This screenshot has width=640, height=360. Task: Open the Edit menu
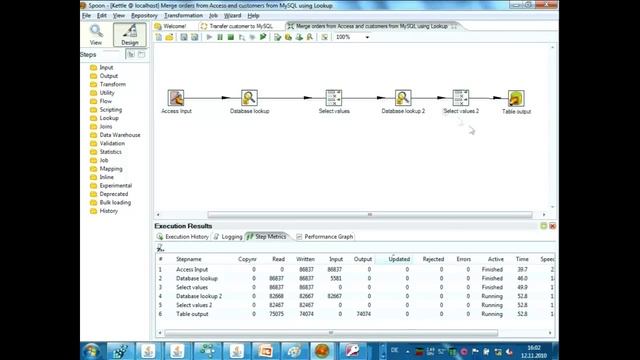pyautogui.click(x=102, y=16)
